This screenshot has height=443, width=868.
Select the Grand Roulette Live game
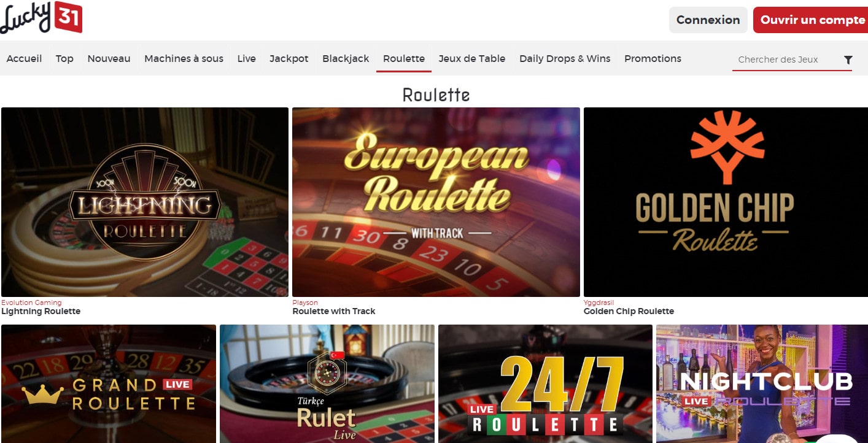[x=109, y=383]
